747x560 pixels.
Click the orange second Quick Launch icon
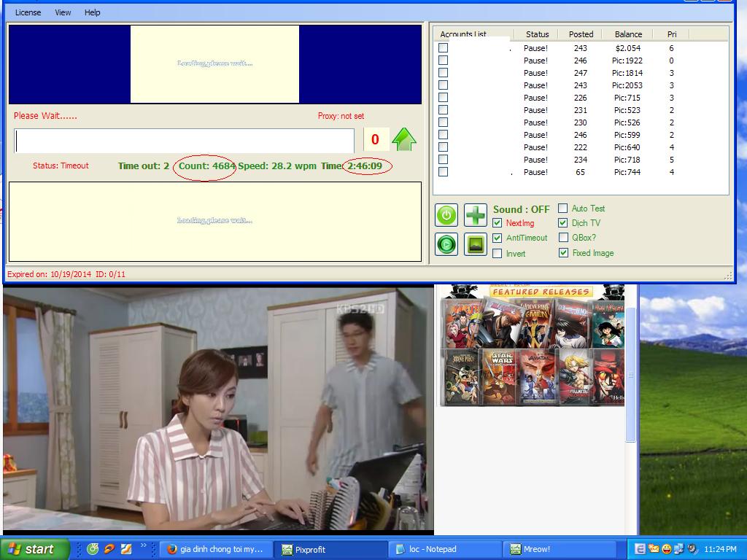[x=109, y=549]
